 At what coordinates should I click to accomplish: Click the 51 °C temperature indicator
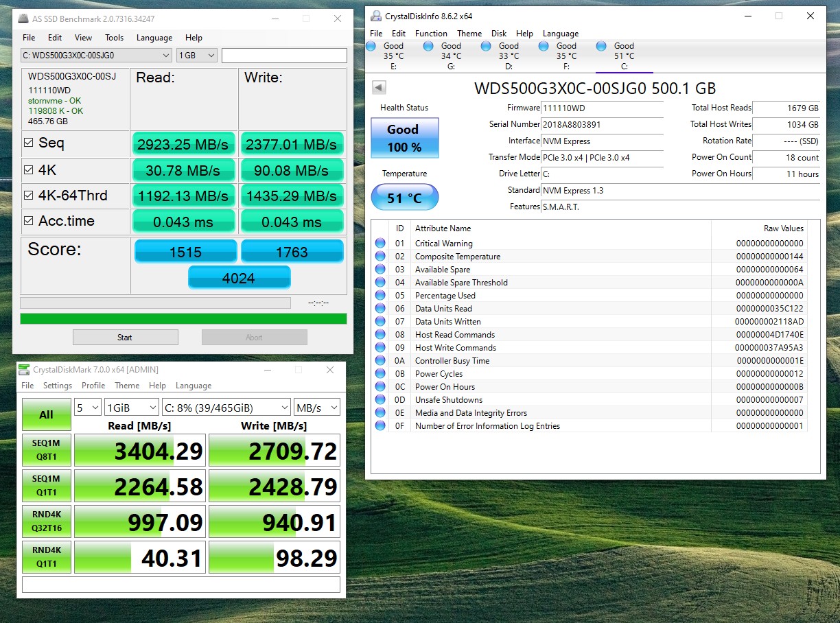coord(404,198)
